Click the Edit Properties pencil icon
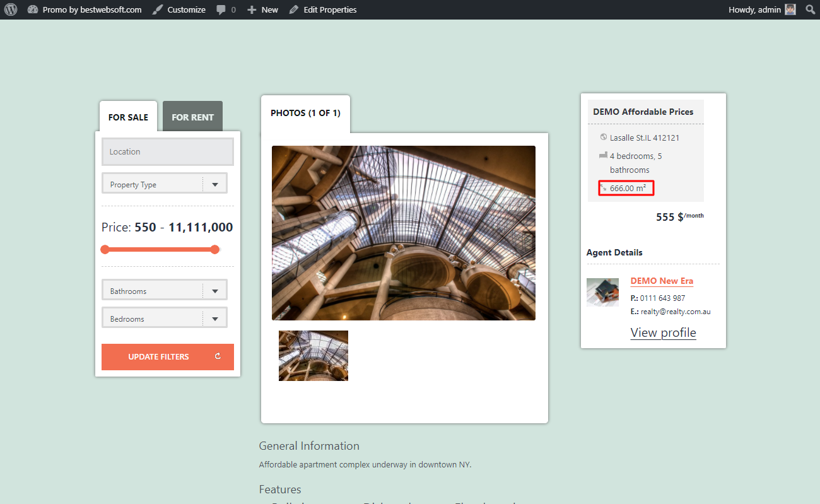The height and width of the screenshot is (504, 820). pos(293,9)
